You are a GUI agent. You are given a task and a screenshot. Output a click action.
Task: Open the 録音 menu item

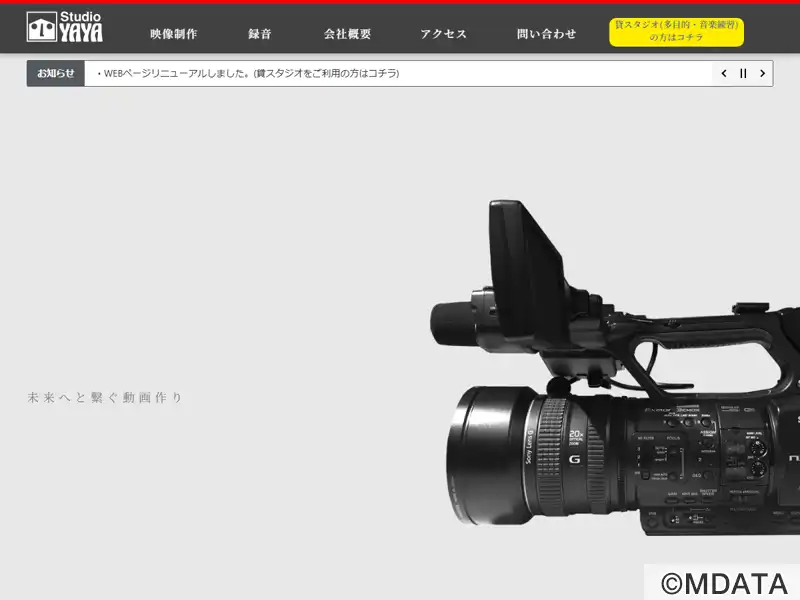(x=260, y=34)
